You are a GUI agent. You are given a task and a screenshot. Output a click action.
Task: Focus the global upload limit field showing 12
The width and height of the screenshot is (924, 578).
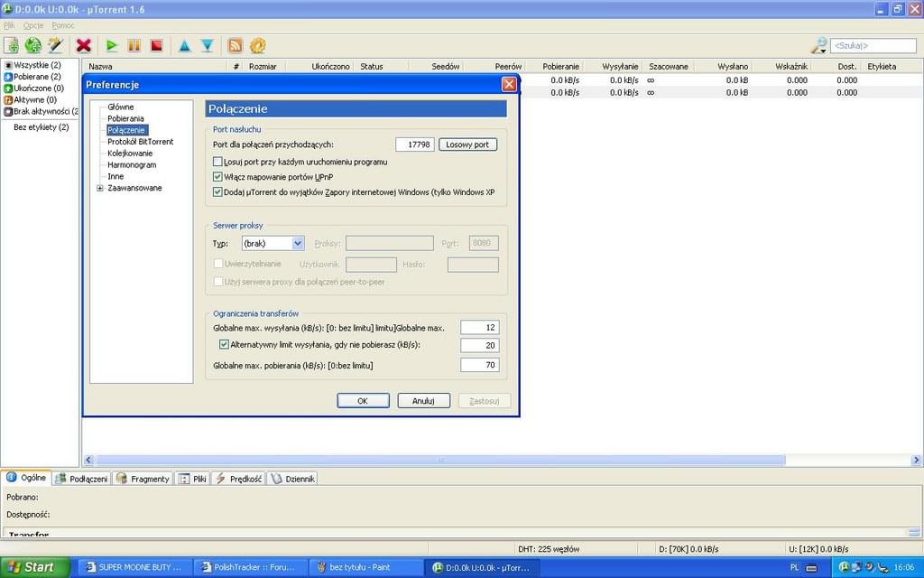click(480, 327)
